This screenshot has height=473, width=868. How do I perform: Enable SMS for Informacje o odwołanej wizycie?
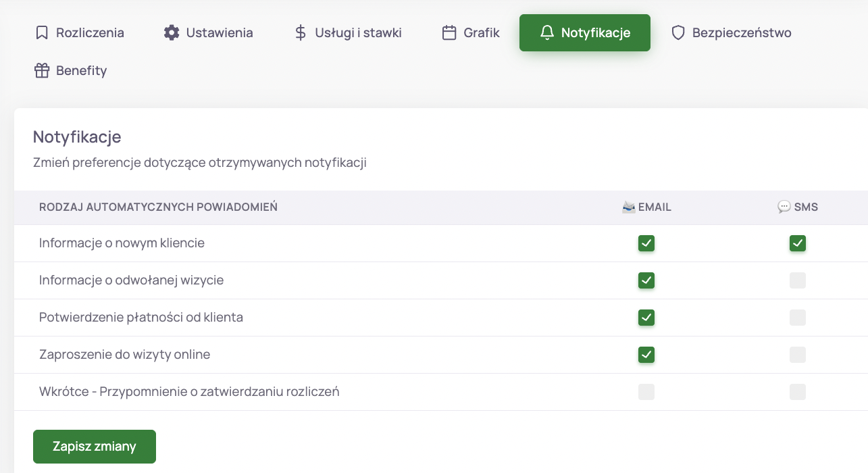click(x=798, y=280)
